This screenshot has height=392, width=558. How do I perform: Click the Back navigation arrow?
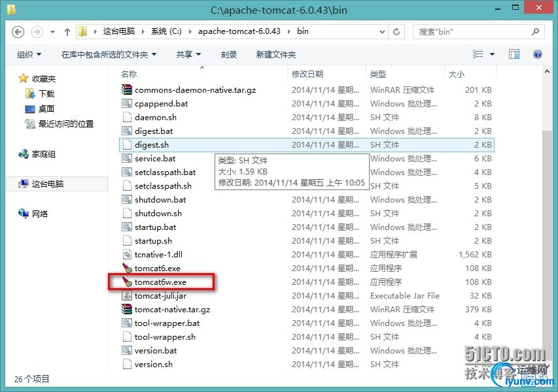(18, 32)
